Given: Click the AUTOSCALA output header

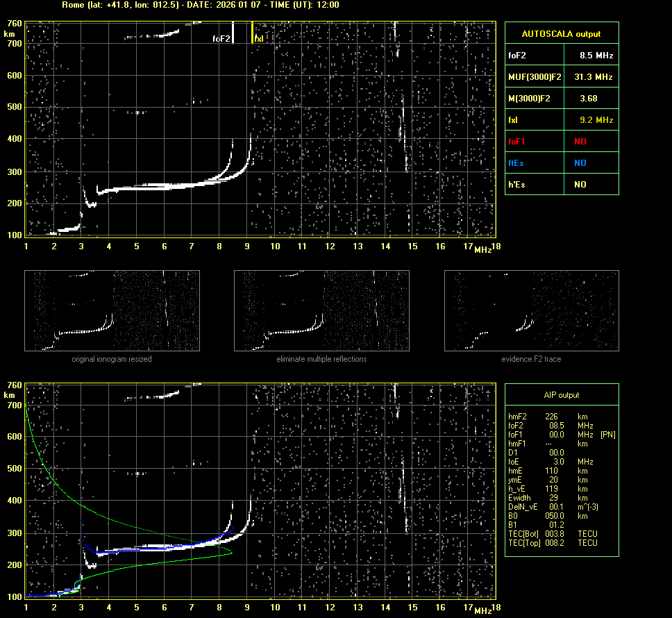Looking at the screenshot, I should point(561,33).
